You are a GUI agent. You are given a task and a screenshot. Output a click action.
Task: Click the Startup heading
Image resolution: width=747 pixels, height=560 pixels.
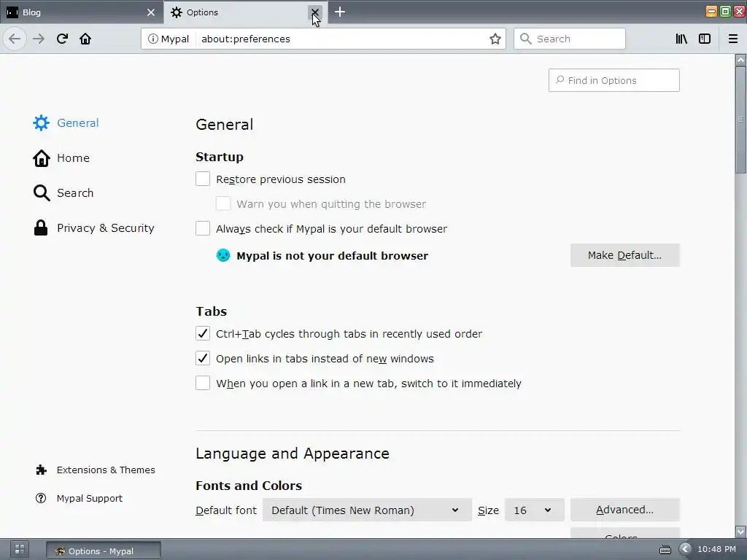(x=220, y=157)
